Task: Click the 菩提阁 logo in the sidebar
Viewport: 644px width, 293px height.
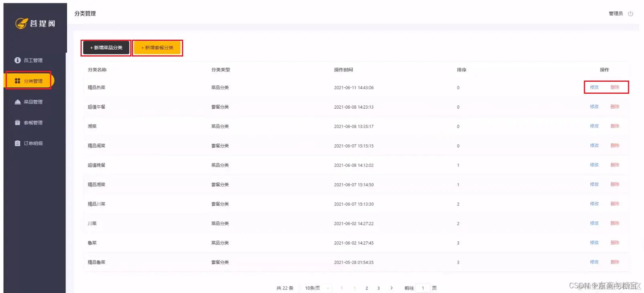Action: click(35, 24)
